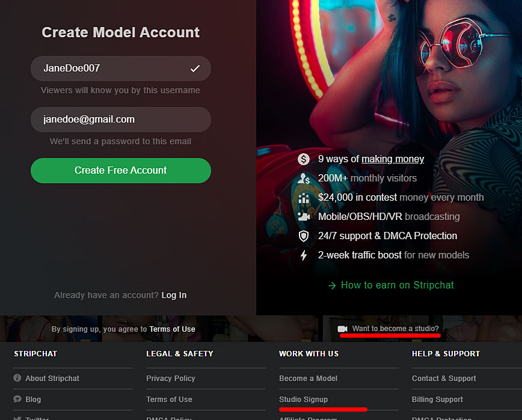Select the email address input field

[120, 120]
